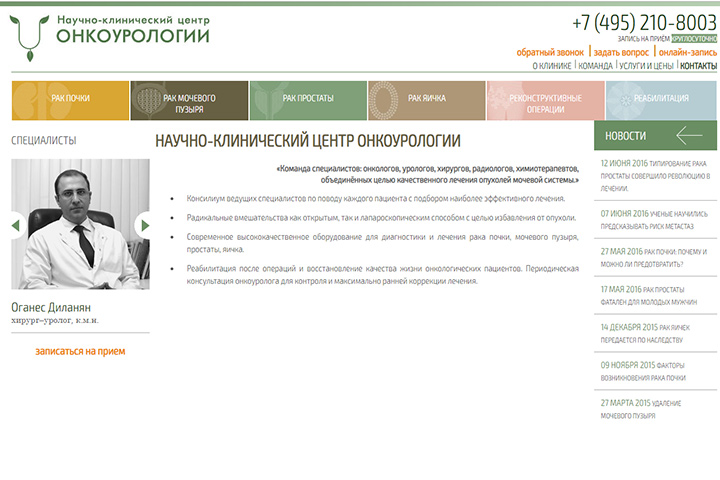
Task: Open the Реконструктивные операции section
Action: (546, 101)
